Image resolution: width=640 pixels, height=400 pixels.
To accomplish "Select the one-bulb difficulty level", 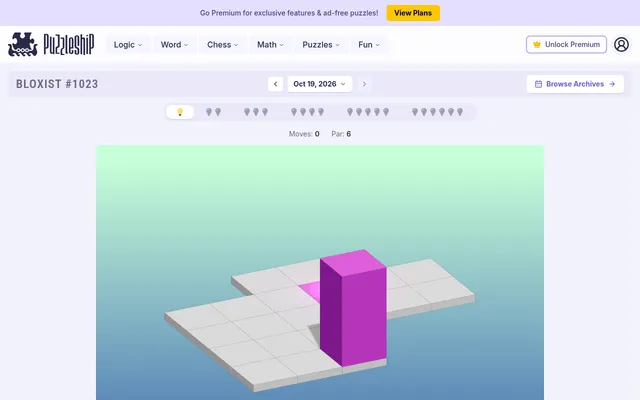I will pos(180,112).
